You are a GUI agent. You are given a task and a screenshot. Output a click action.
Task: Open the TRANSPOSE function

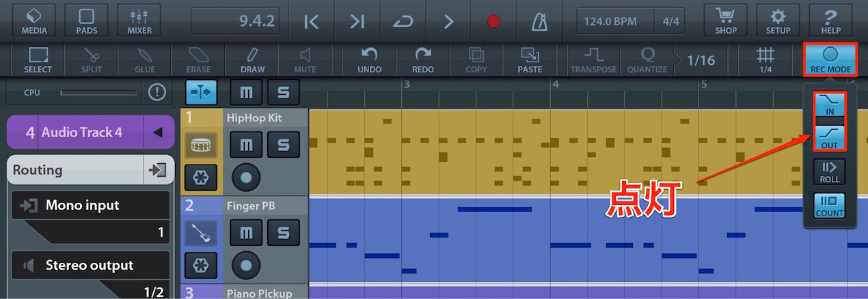coord(594,60)
